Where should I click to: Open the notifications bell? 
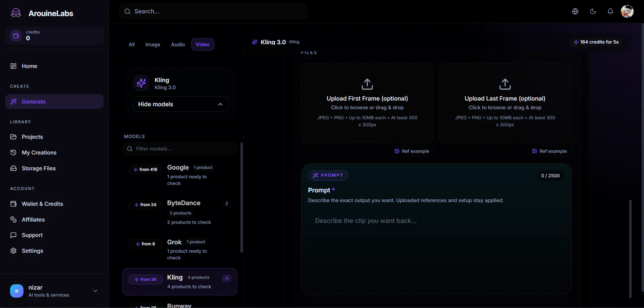pos(610,11)
